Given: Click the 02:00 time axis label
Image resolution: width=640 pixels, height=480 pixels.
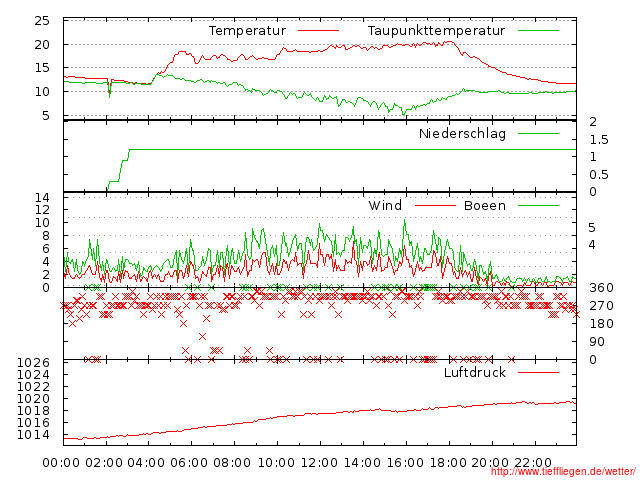Looking at the screenshot, I should pyautogui.click(x=104, y=463).
